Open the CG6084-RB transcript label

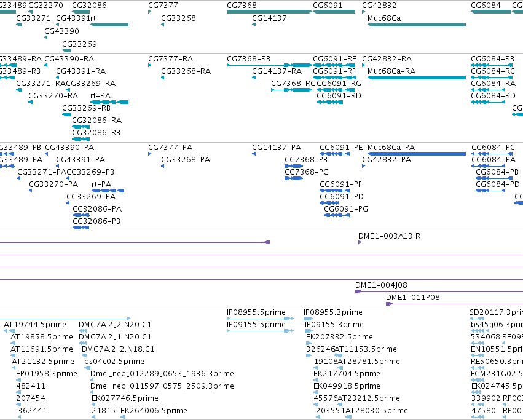493,59
